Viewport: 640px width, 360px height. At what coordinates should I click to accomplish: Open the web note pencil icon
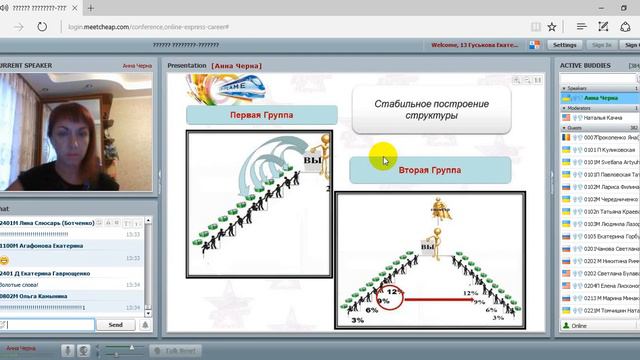pos(603,27)
